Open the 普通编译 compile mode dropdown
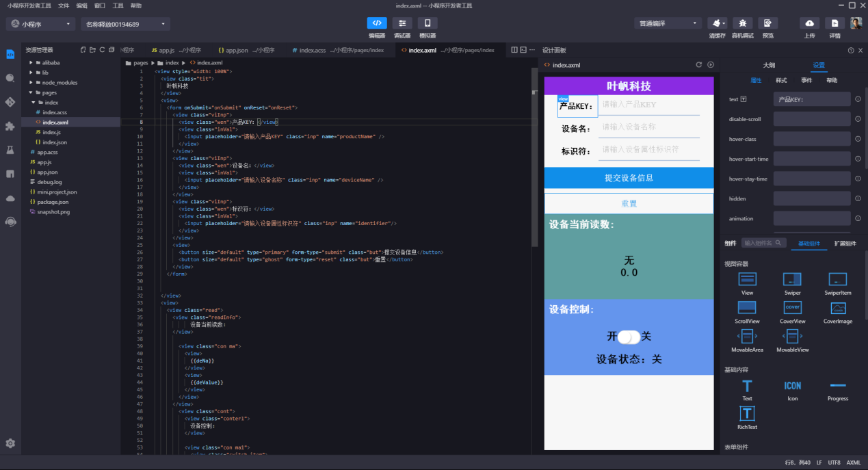 coord(668,23)
